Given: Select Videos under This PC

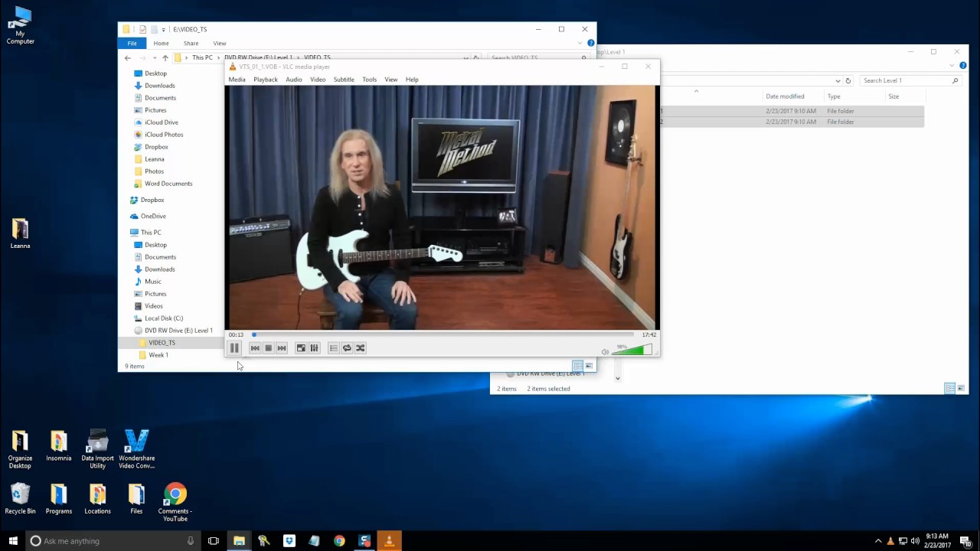Looking at the screenshot, I should tap(153, 306).
